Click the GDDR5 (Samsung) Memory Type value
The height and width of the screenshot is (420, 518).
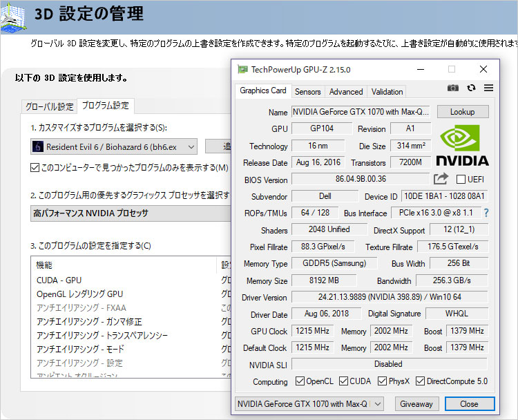[x=334, y=263]
